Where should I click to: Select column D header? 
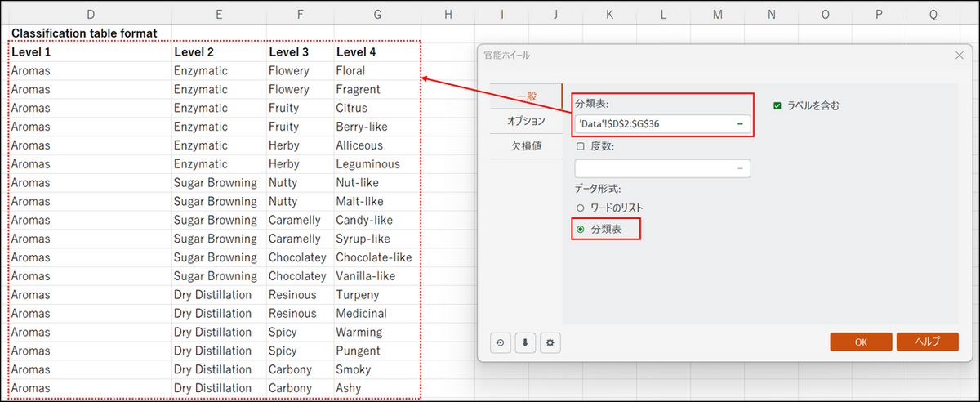[x=90, y=14]
